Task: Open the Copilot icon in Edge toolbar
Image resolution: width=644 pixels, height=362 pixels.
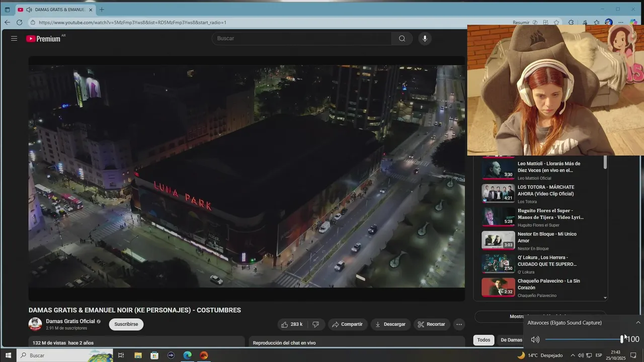Action: pos(633,22)
